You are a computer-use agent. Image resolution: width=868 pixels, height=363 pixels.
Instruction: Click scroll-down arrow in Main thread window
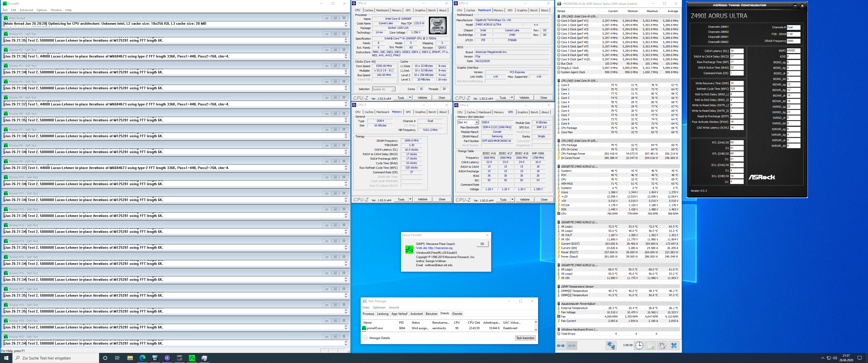346,26
